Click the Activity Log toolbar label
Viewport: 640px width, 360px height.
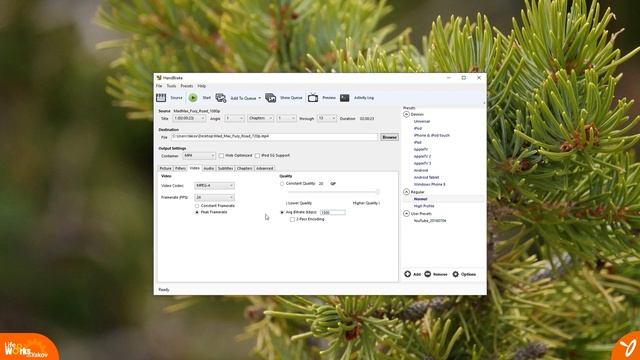tap(364, 98)
